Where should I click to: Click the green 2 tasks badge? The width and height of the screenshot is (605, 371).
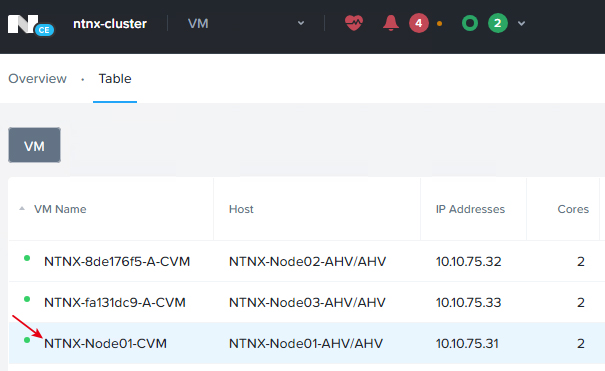tap(498, 23)
